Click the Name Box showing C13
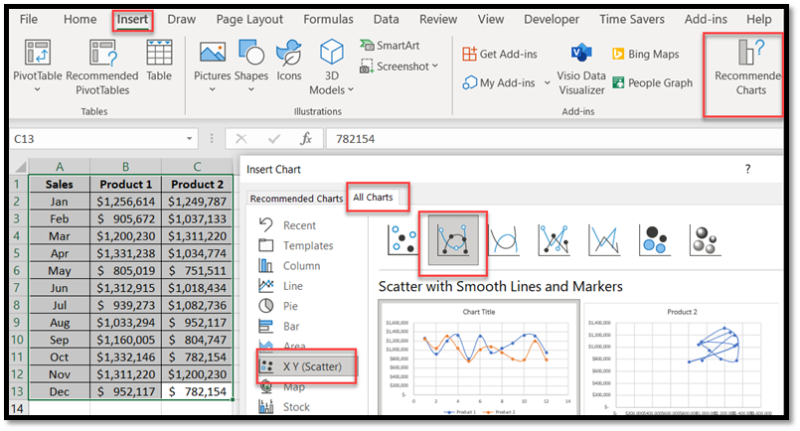800x431 pixels. [97, 139]
